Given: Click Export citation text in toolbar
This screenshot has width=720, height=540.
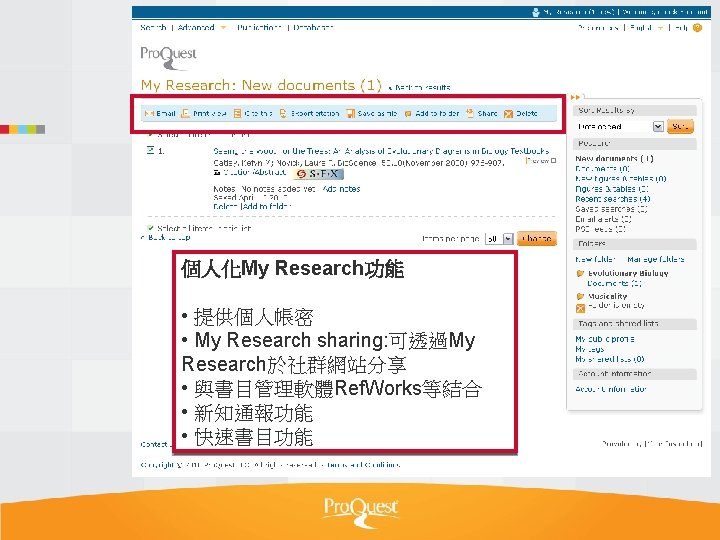Looking at the screenshot, I should (315, 113).
